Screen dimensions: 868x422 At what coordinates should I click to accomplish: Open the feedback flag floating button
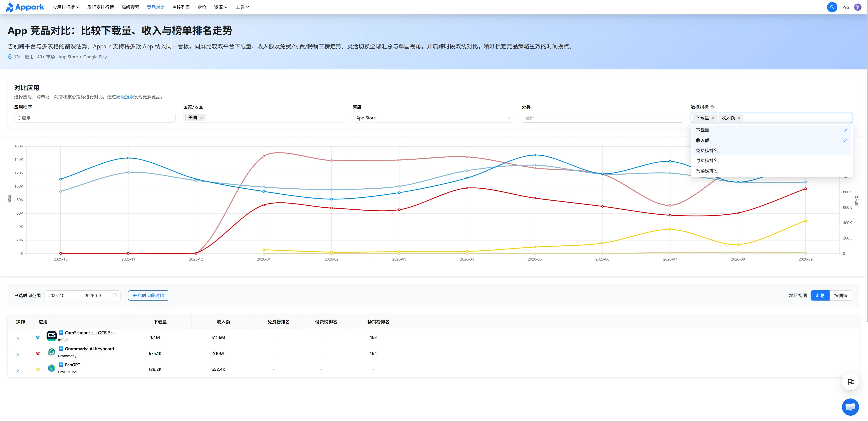tap(850, 382)
